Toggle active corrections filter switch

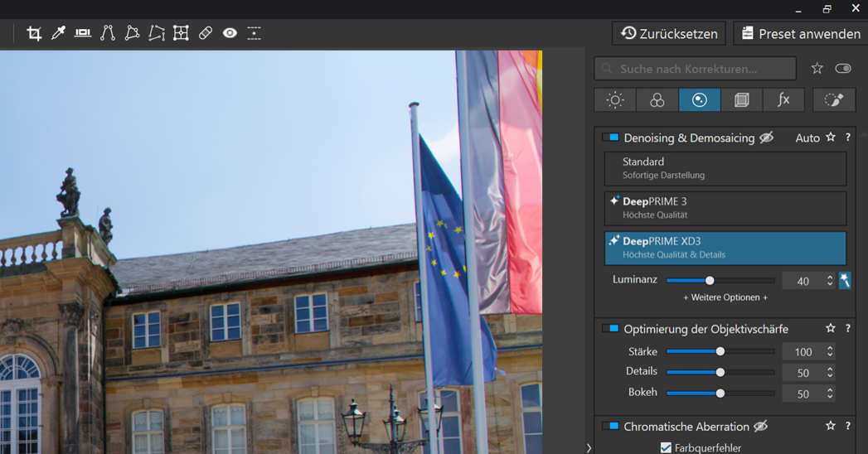pyautogui.click(x=843, y=68)
